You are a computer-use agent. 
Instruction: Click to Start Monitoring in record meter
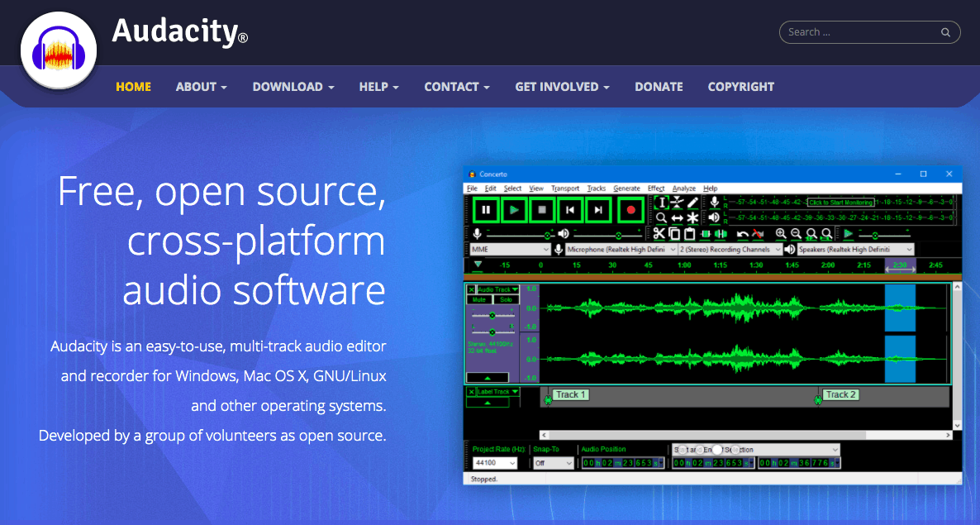pos(840,203)
